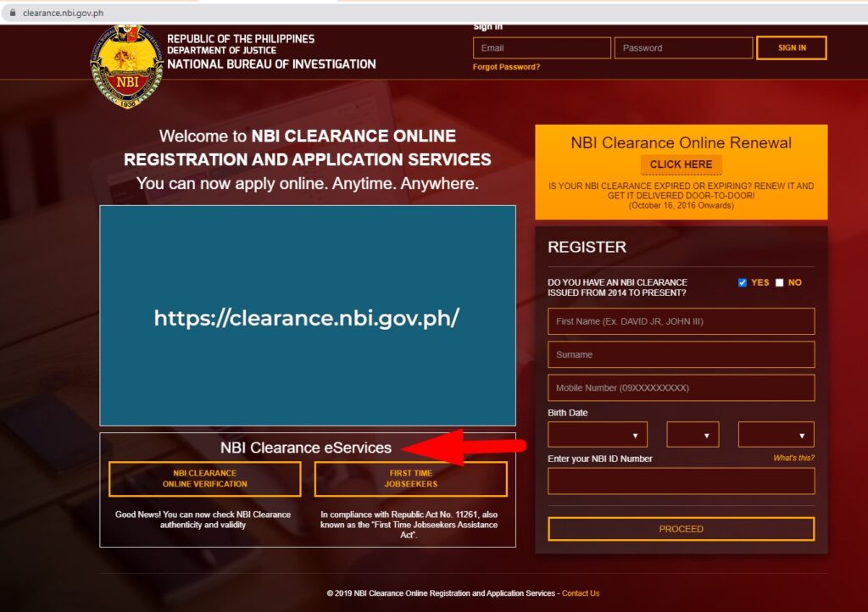Viewport: 868px width, 612px height.
Task: Click the First Name field
Action: click(681, 321)
